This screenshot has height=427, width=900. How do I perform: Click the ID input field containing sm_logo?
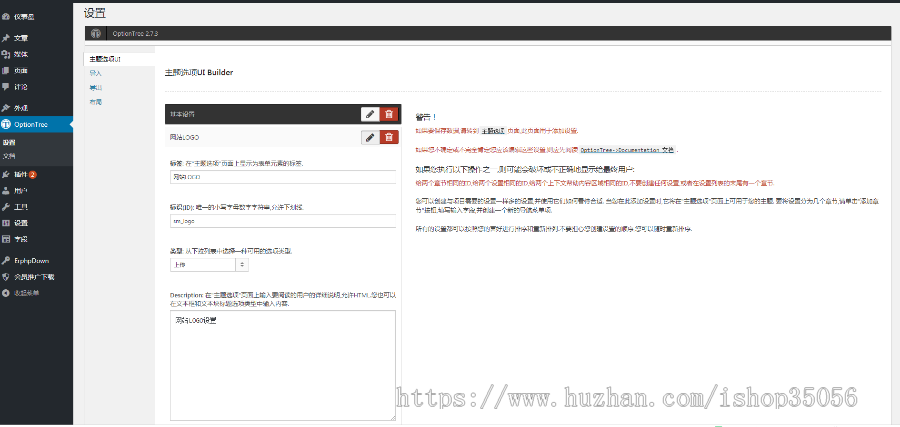point(282,222)
